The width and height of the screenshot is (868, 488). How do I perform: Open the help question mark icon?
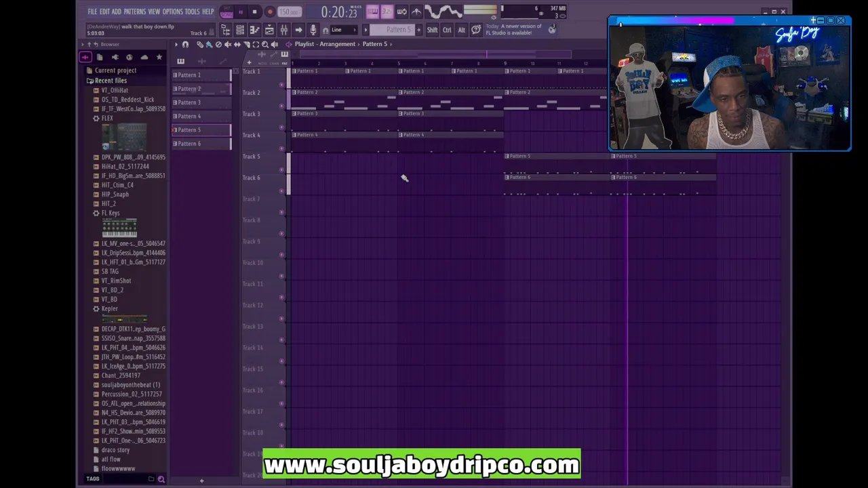click(x=476, y=30)
